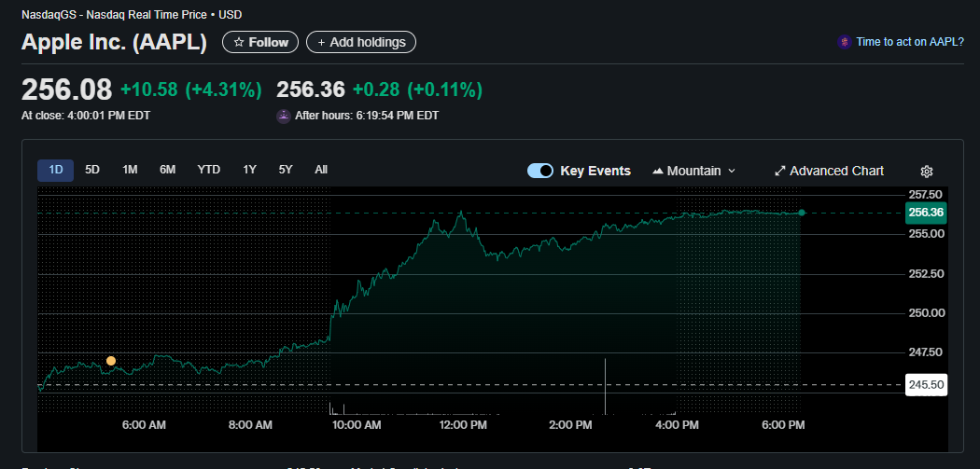Click the 252.50 price axis label
Viewport: 980px width, 469px height.
926,273
